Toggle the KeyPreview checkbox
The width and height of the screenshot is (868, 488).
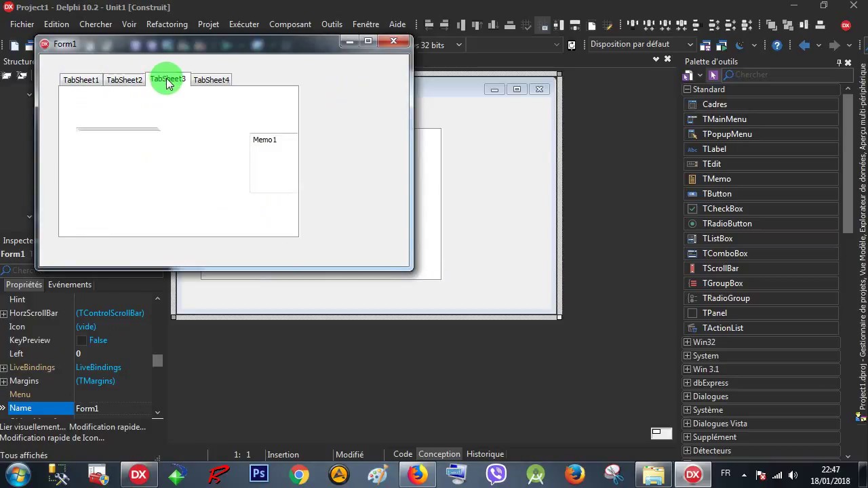(81, 340)
